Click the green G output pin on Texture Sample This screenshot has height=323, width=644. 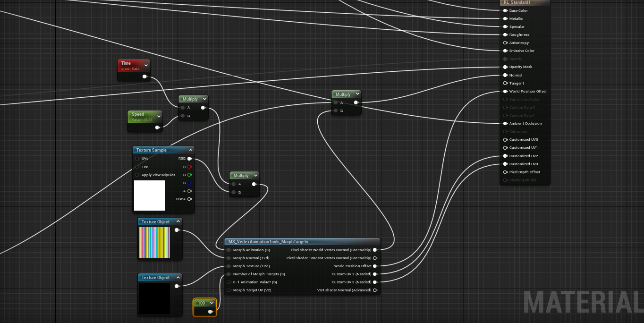(x=189, y=175)
